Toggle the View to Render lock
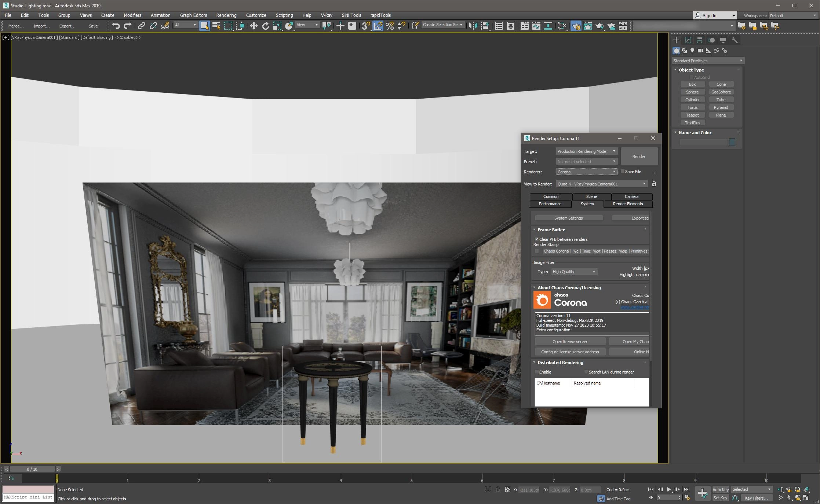The height and width of the screenshot is (504, 820). pyautogui.click(x=654, y=184)
